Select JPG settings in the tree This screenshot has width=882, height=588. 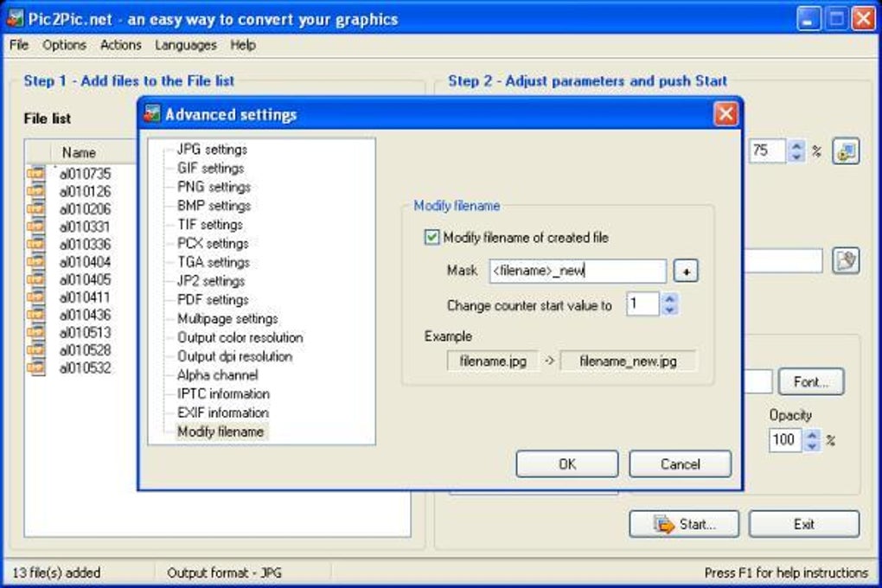(x=212, y=150)
